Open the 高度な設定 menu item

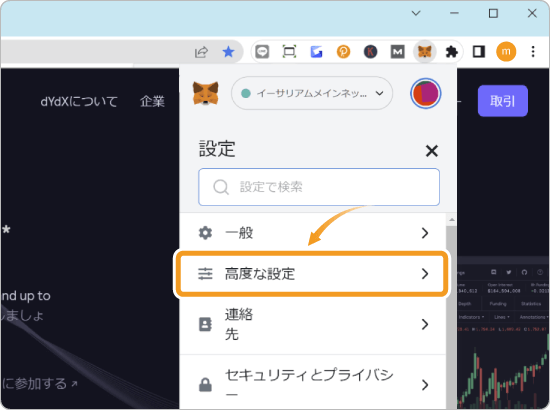[312, 274]
